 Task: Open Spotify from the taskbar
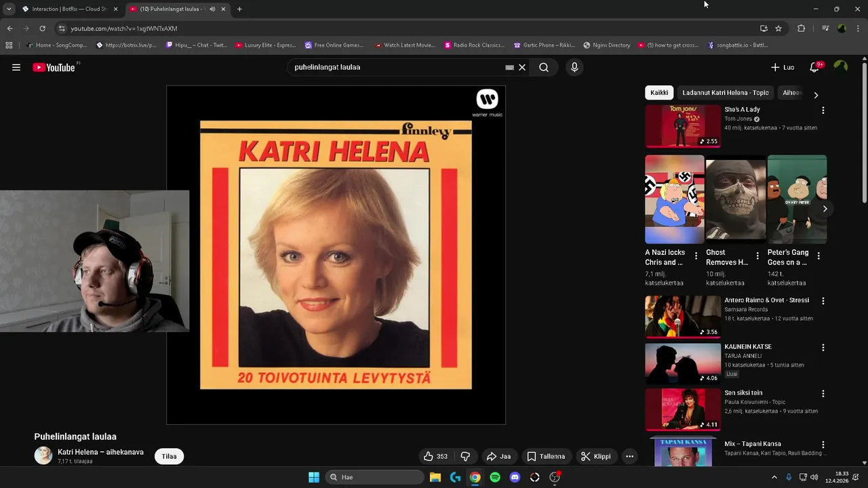click(x=495, y=477)
